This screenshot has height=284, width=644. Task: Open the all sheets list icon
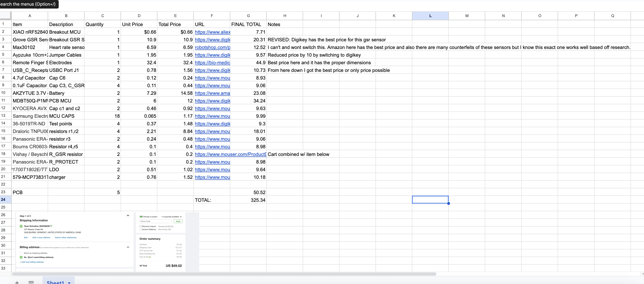point(31,282)
